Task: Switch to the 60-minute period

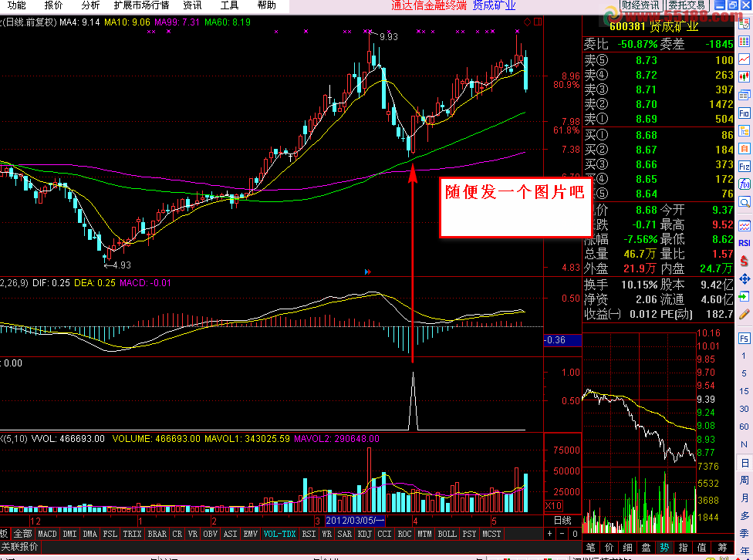Action: (744, 427)
